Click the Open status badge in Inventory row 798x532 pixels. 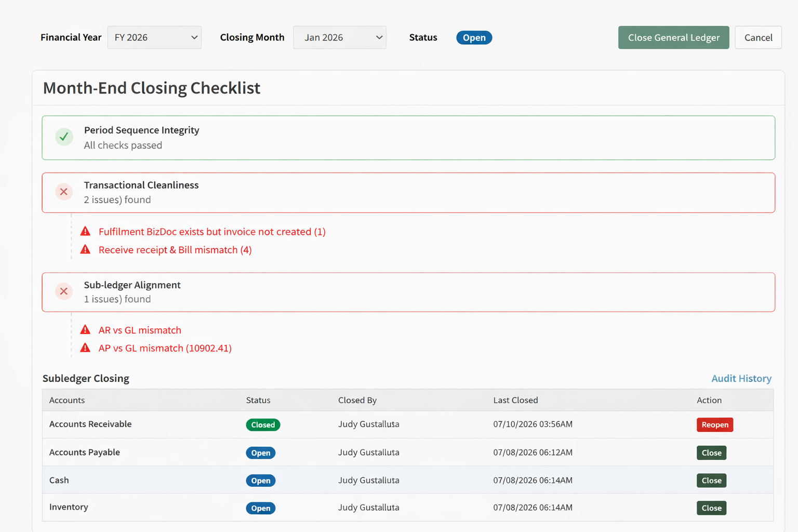(261, 508)
